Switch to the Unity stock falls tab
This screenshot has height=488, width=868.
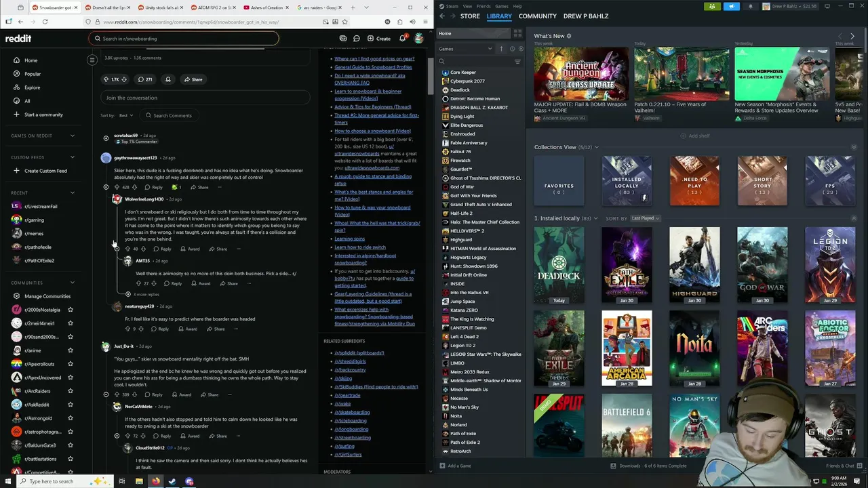click(159, 7)
